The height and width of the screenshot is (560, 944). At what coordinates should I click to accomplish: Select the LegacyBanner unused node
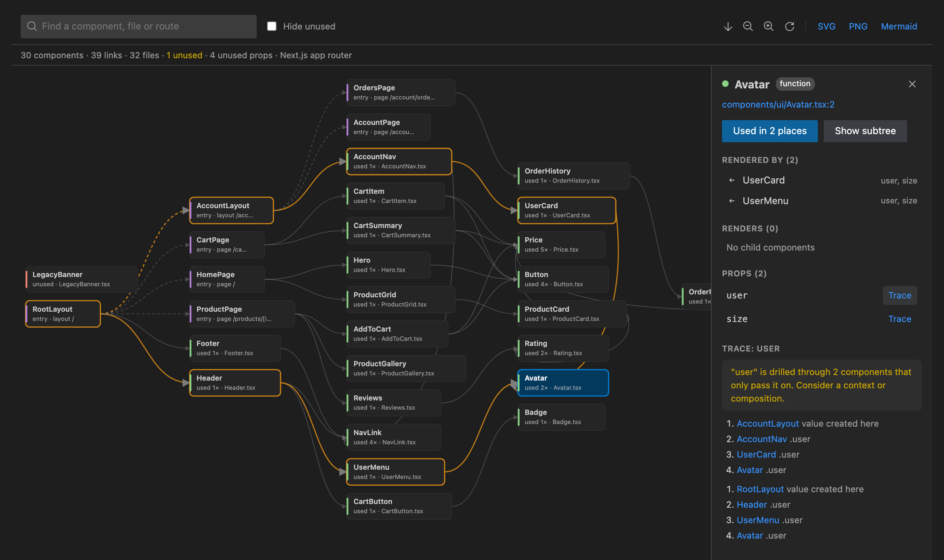pyautogui.click(x=81, y=279)
